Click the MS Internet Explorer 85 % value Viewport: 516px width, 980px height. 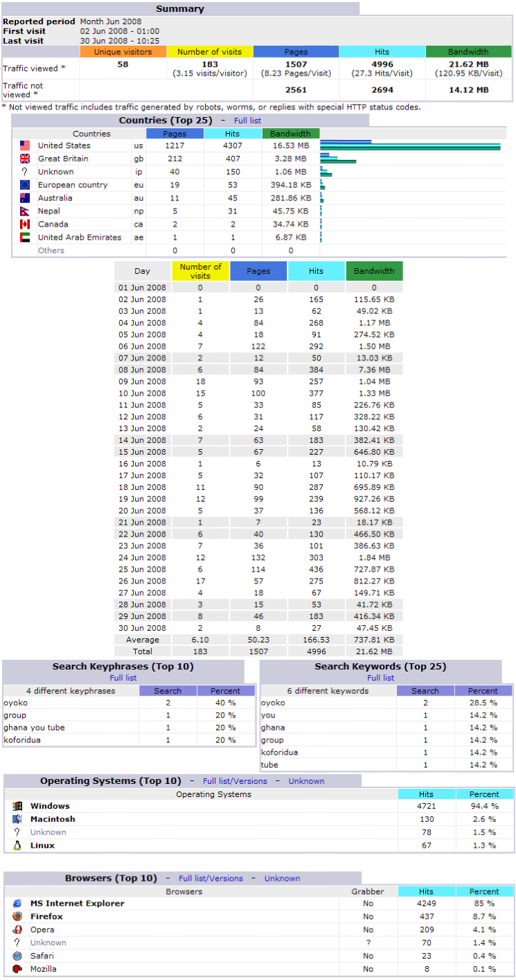(x=483, y=903)
